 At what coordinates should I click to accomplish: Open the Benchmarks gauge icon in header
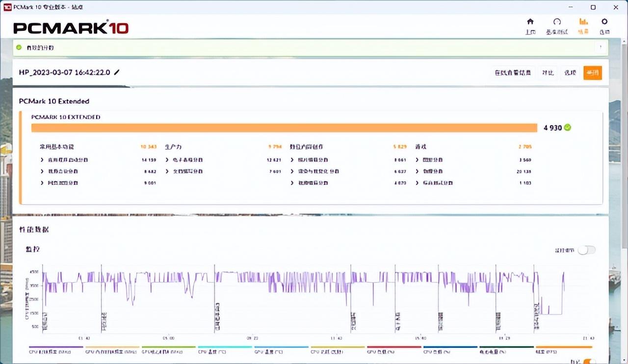tap(557, 22)
